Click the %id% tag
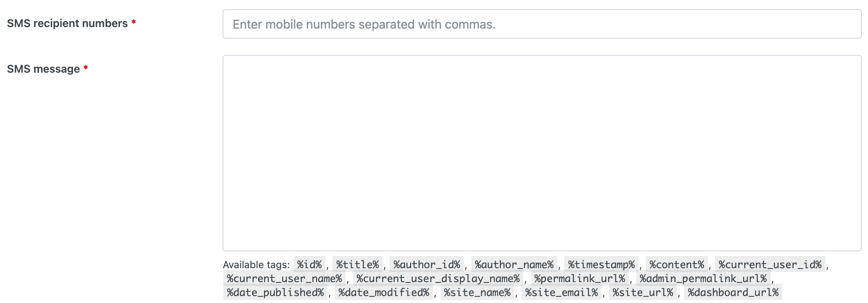Viewport: 868px width, 303px height. tap(309, 265)
